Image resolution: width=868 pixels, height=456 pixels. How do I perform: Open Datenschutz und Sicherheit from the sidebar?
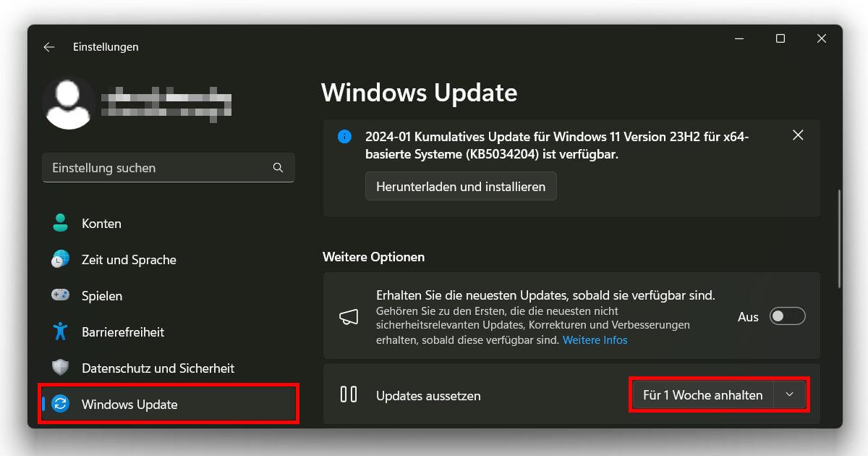158,368
